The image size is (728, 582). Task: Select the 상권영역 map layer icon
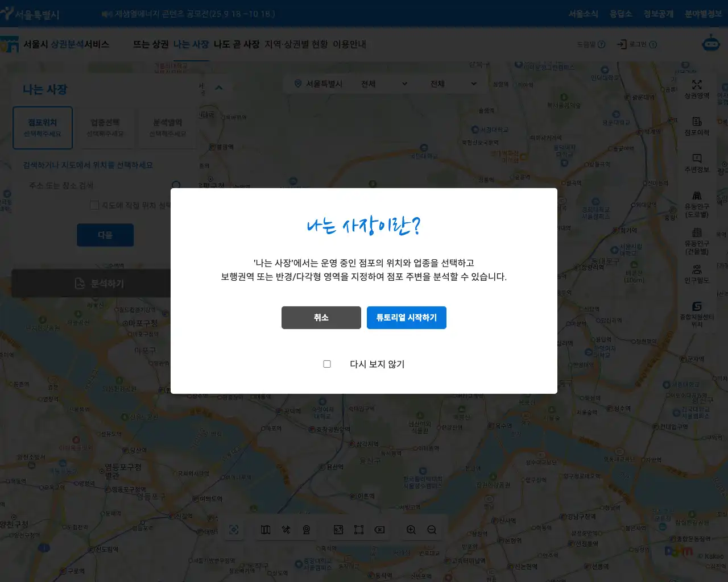[x=697, y=89]
